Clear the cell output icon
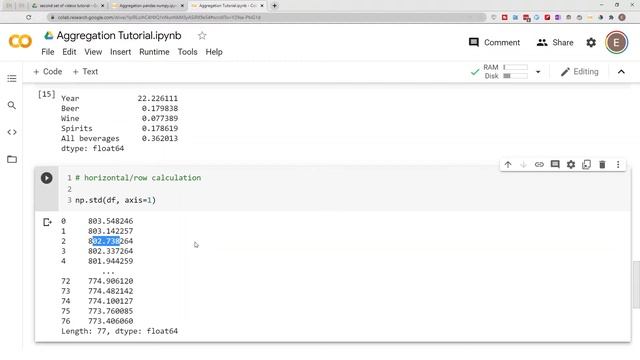640x360 pixels. point(47,222)
